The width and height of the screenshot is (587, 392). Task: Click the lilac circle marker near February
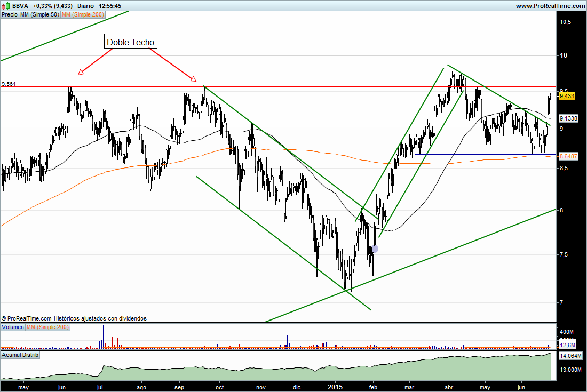click(375, 249)
